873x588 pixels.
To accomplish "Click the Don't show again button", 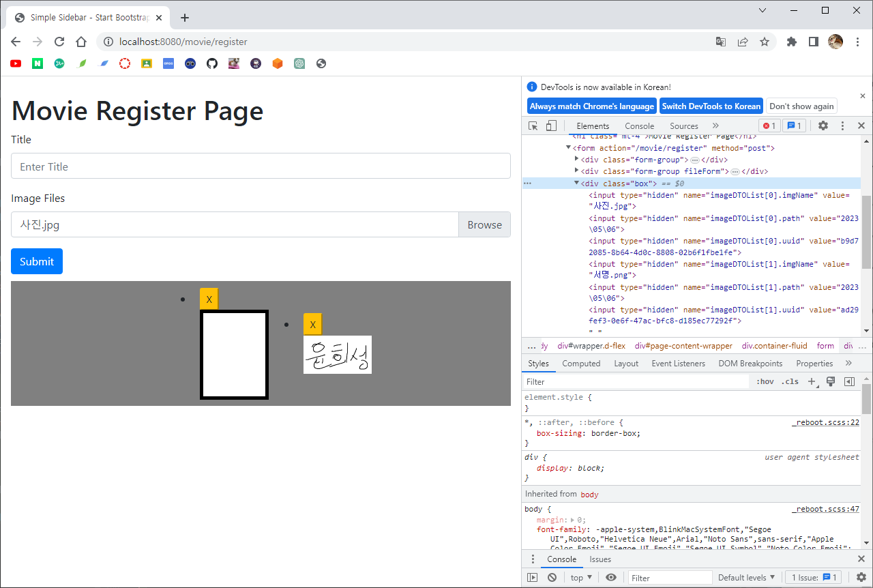I will (x=801, y=106).
